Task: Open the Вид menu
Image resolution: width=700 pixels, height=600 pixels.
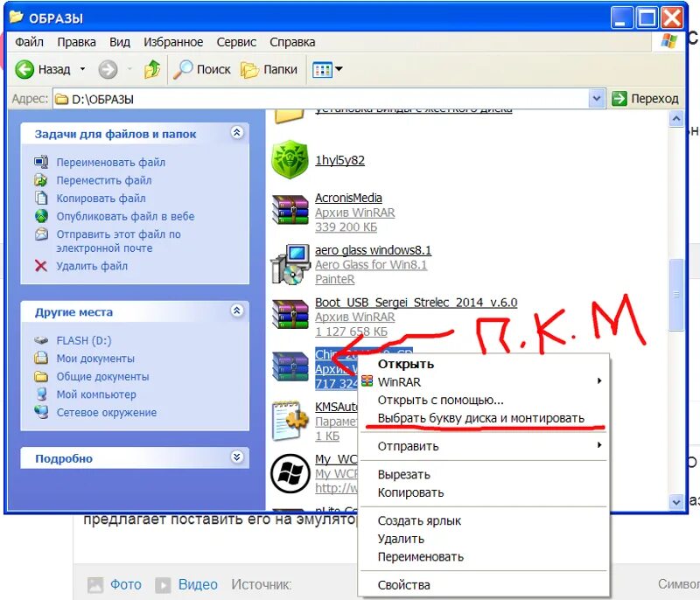Action: point(120,42)
